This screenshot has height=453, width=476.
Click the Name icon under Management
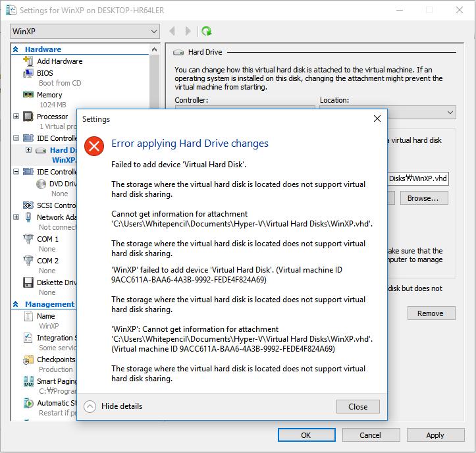(28, 316)
